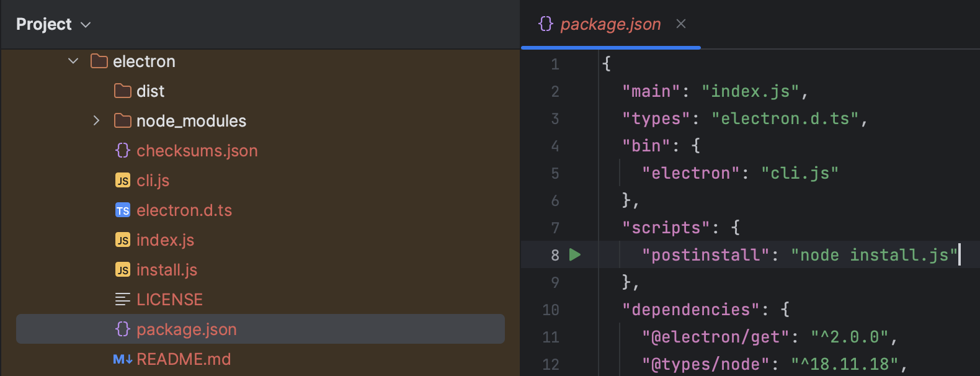Viewport: 980px width, 376px height.
Task: Click the "bin" key on line 4
Action: click(x=646, y=146)
